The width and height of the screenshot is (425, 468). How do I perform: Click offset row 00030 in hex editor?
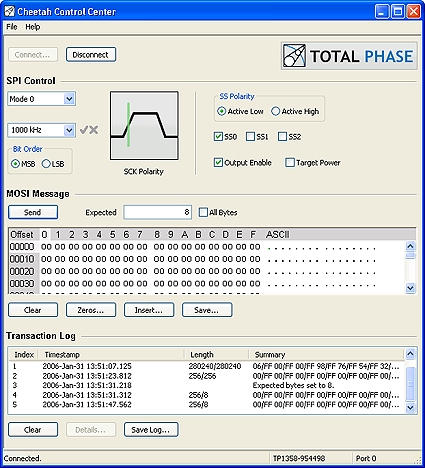click(x=22, y=284)
